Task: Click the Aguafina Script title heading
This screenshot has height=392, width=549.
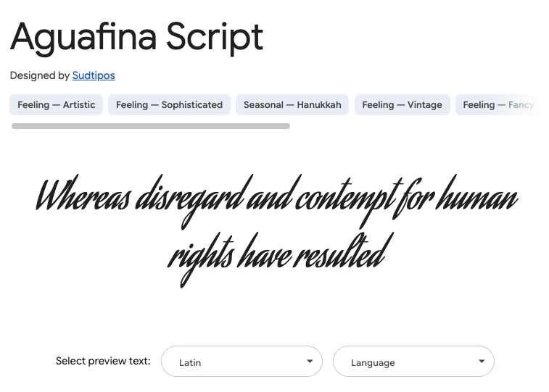Action: point(136,38)
